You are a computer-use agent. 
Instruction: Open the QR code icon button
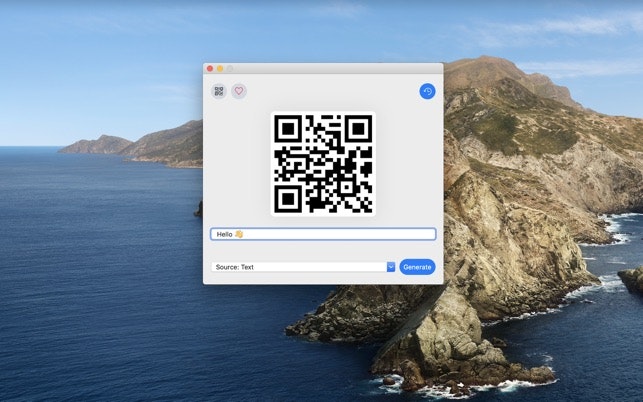pos(219,91)
